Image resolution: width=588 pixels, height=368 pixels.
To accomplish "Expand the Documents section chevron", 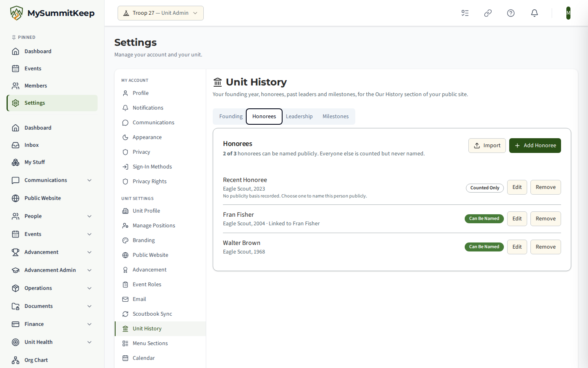I will (x=89, y=306).
